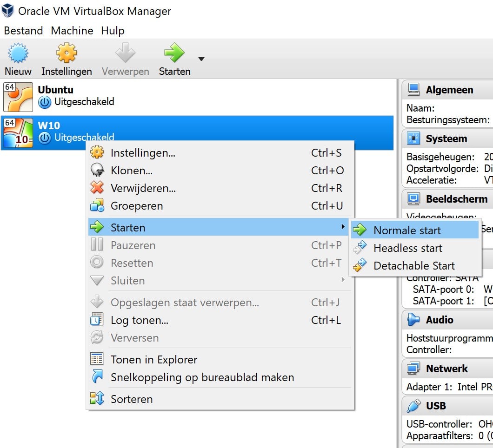Open Log tonen… from the context menu
Screen dimensions: 493x448
pos(140,320)
